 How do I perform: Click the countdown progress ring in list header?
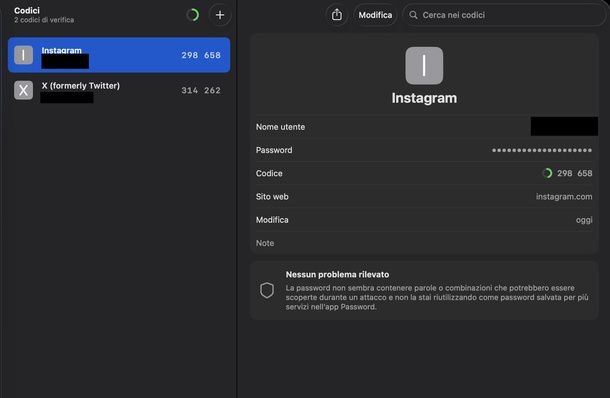193,15
